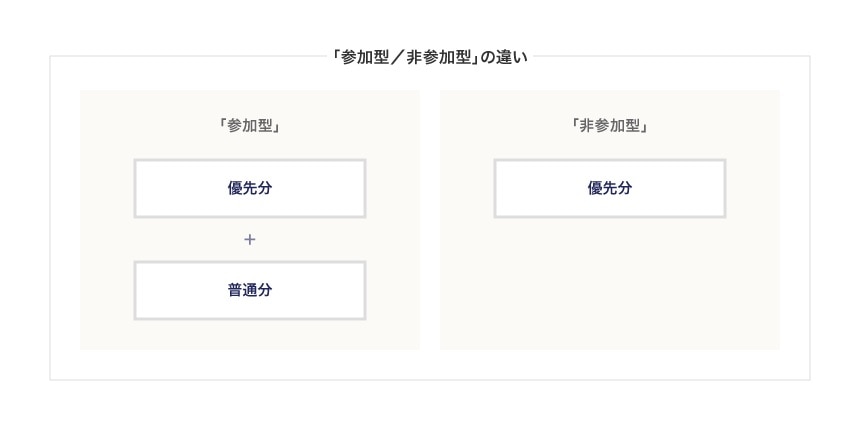Click 非参加型 within the top title
Image resolution: width=860 pixels, height=430 pixels.
tap(438, 57)
